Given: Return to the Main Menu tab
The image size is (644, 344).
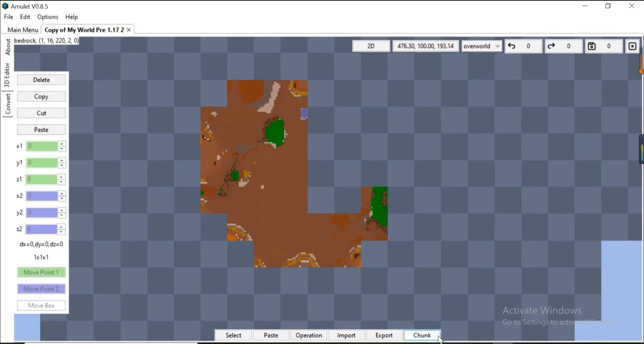Looking at the screenshot, I should 22,30.
